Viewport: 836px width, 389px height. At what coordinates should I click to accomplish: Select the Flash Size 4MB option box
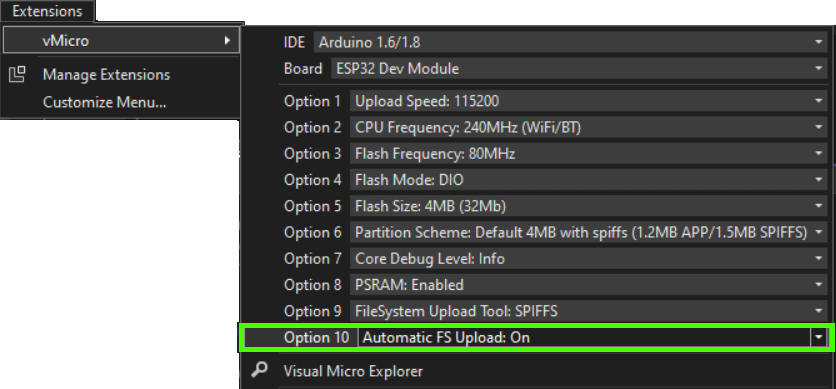point(589,206)
